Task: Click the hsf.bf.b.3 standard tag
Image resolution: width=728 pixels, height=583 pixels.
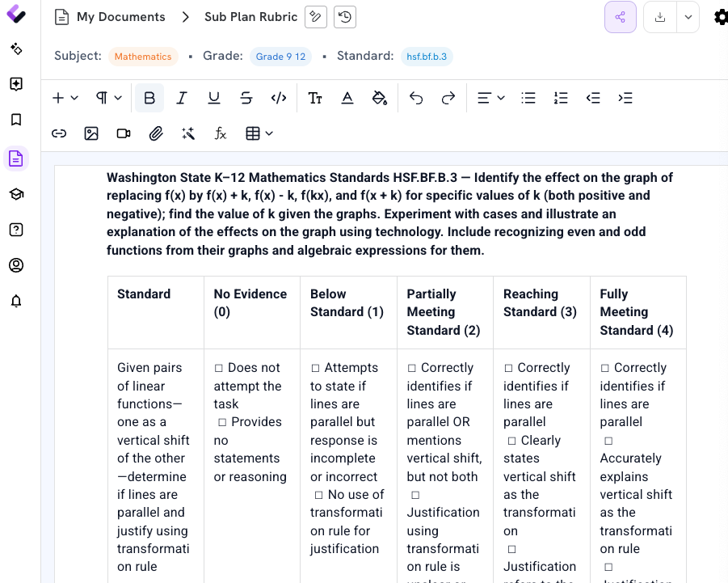Action: pos(427,57)
